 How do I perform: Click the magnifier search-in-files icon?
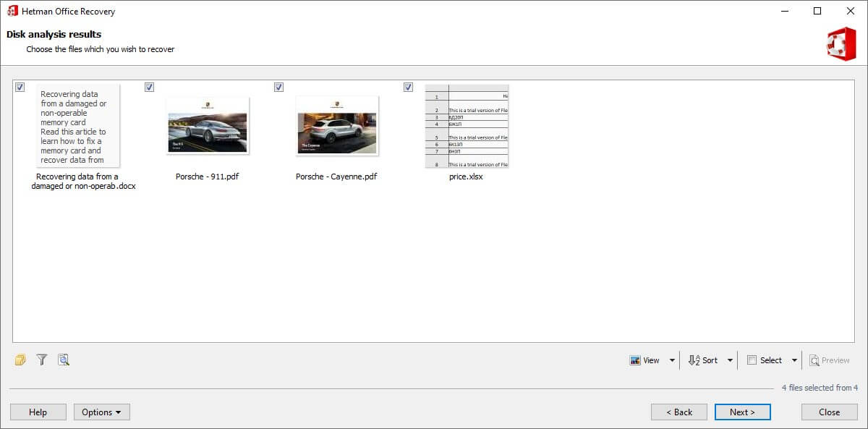64,360
